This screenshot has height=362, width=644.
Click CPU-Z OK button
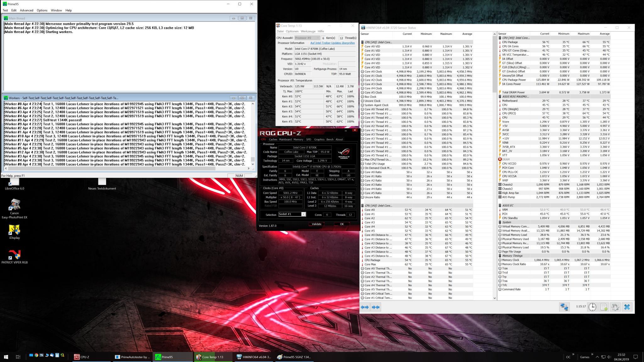(342, 224)
